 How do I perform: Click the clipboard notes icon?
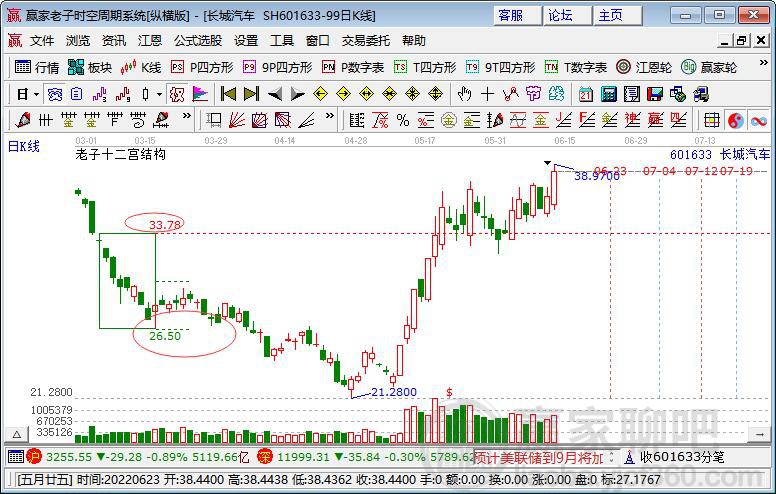pos(76,94)
